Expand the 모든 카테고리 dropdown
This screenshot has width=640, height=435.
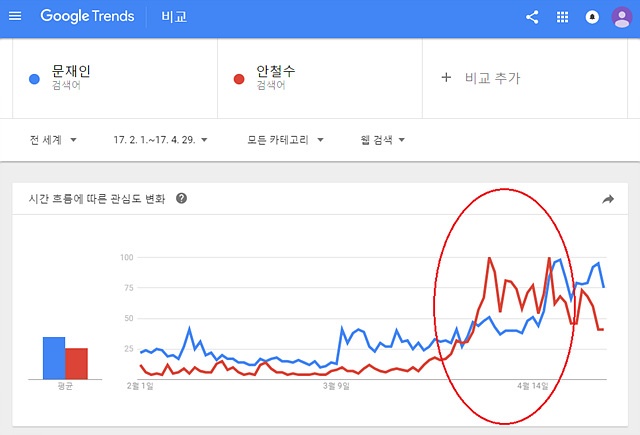[285, 140]
